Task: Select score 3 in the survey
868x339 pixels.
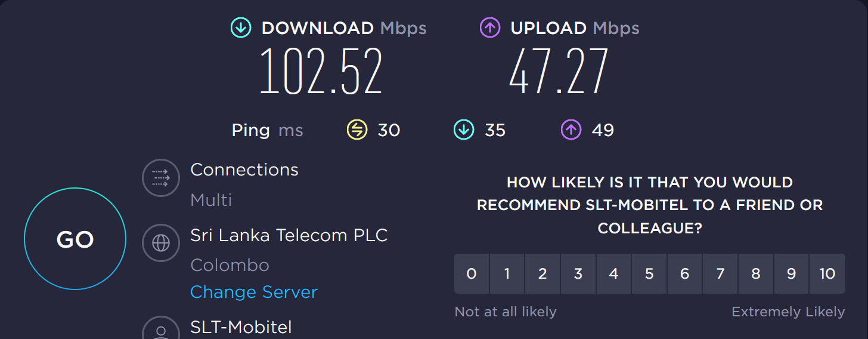Action: coord(578,274)
